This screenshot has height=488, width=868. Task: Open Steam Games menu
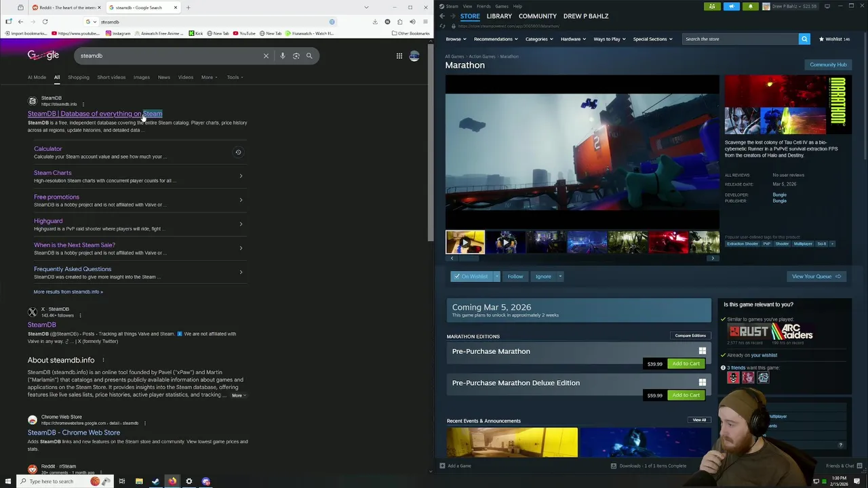click(x=502, y=6)
